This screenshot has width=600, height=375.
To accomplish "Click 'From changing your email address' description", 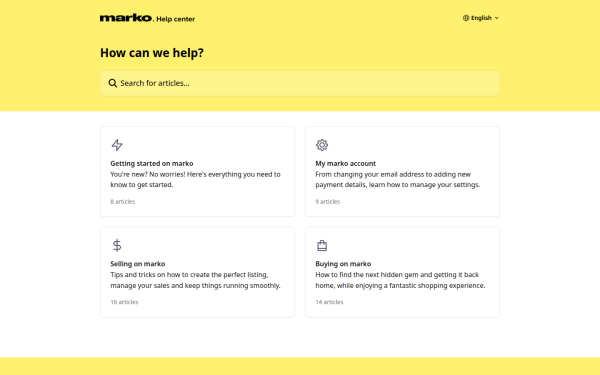I will point(398,179).
